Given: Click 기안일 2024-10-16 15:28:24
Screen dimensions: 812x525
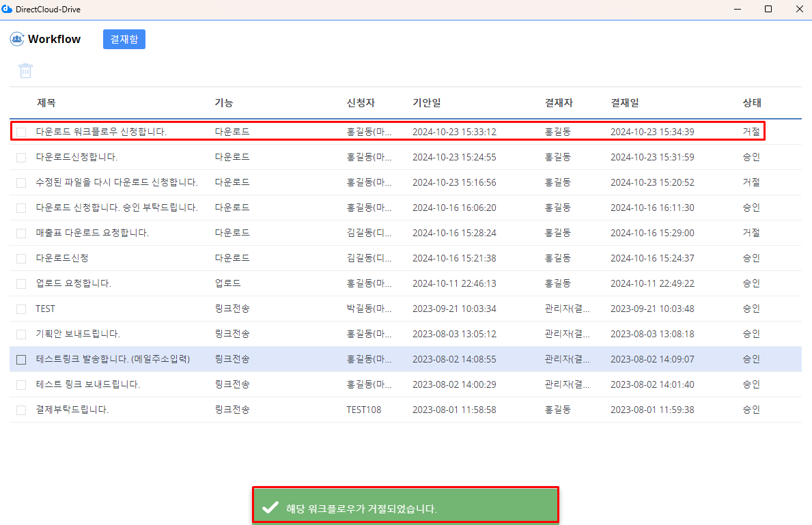Looking at the screenshot, I should [x=454, y=233].
